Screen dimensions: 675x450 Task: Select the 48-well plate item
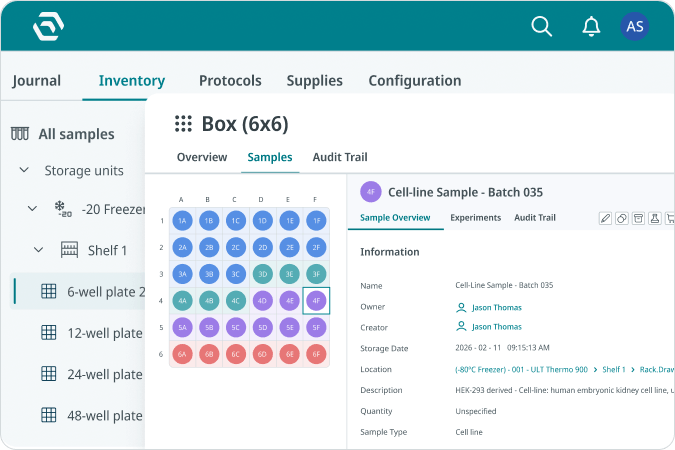(x=105, y=416)
